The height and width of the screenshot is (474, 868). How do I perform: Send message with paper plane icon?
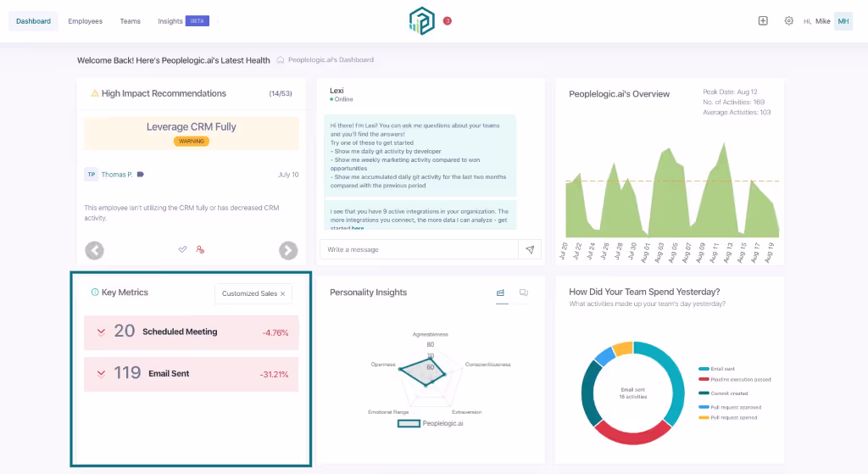click(530, 250)
